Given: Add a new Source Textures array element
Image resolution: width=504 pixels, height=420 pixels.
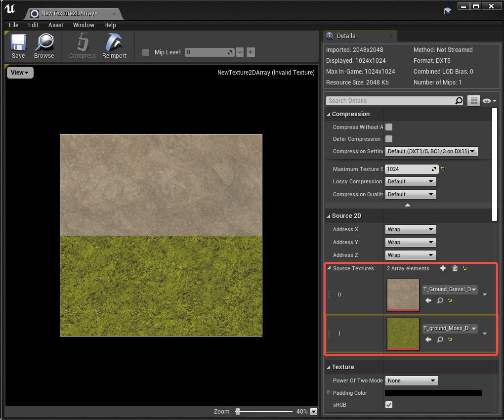Looking at the screenshot, I should [443, 268].
